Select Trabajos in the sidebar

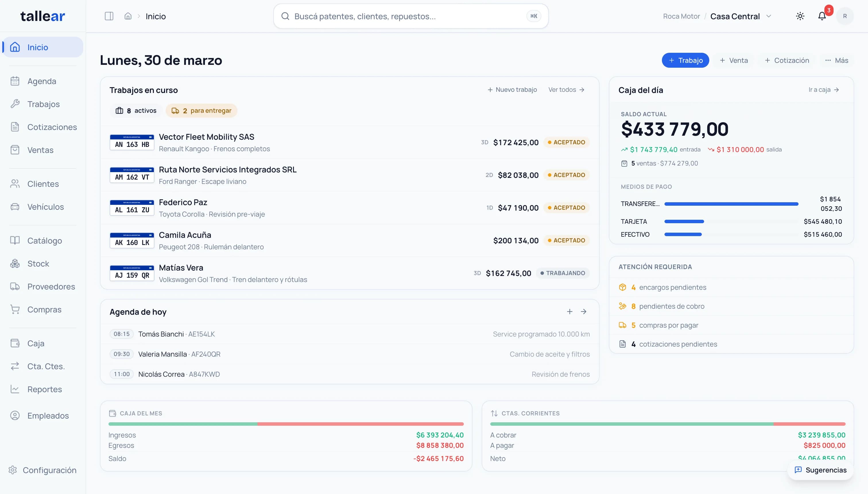coord(43,104)
